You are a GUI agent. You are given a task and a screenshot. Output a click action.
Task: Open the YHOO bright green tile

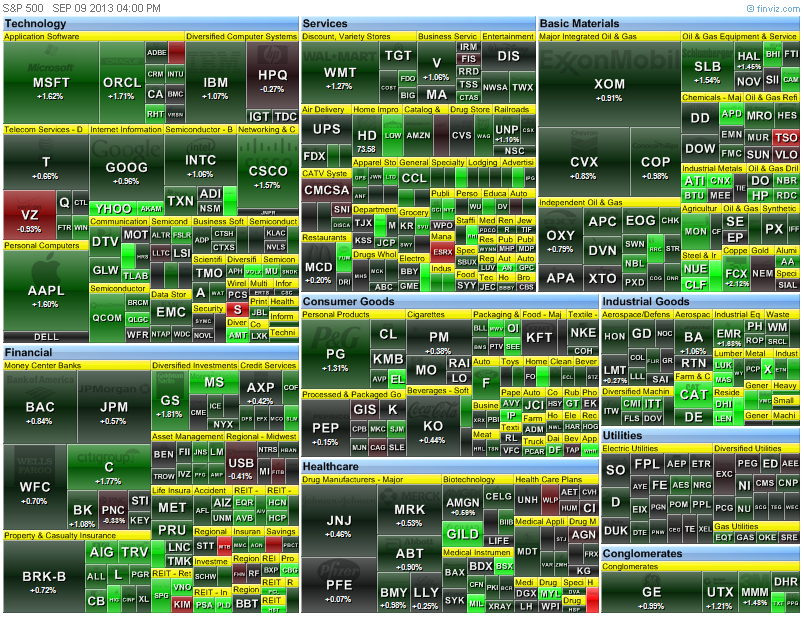[x=114, y=209]
